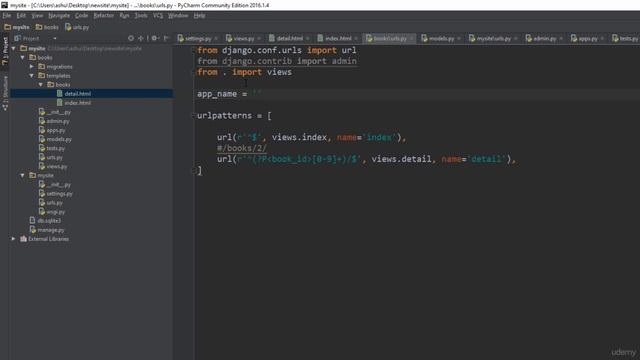Collapse the mysite root project node
Screen dimensions: 640x360
[13, 48]
